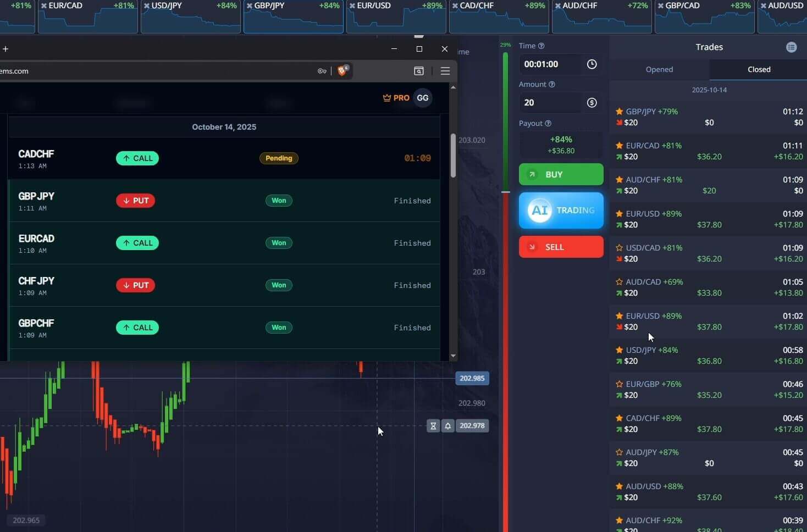Switch to the Opened trades tab
The width and height of the screenshot is (807, 532).
click(x=659, y=69)
